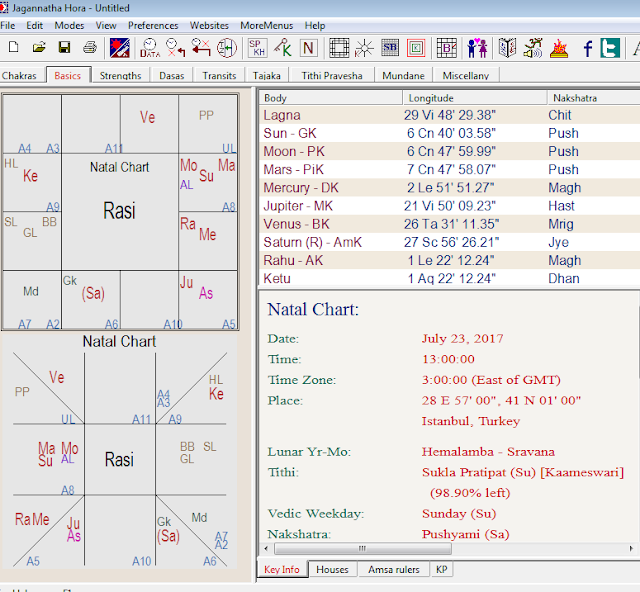Open the couple compatibility matching icon
This screenshot has width=640, height=592.
point(477,48)
